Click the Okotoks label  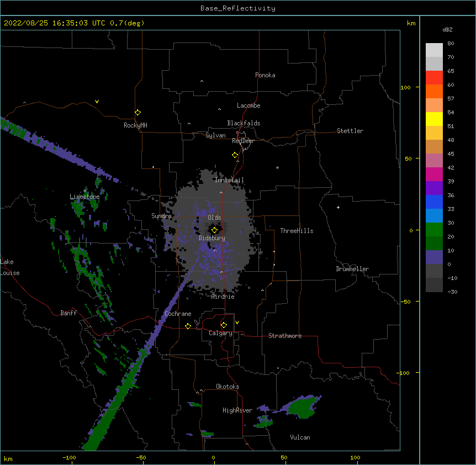(228, 387)
